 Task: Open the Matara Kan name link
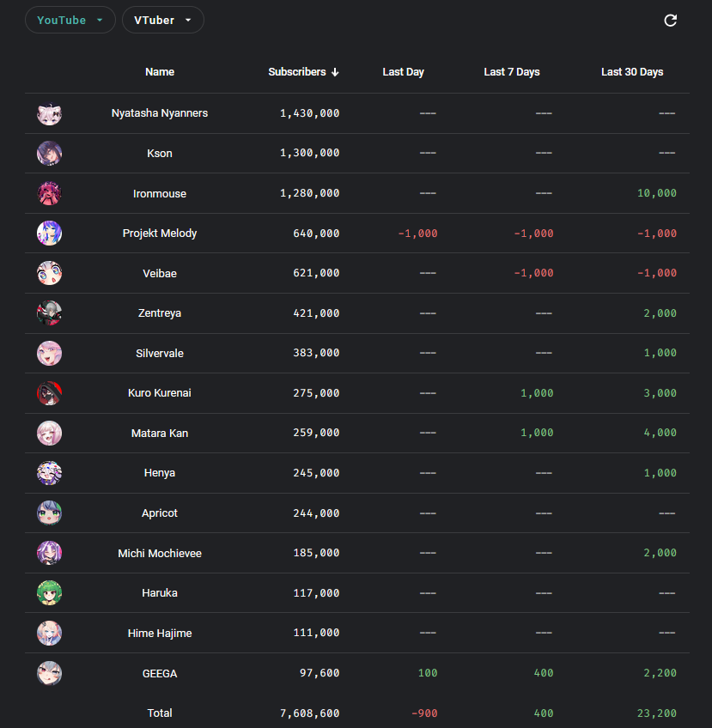pos(160,434)
